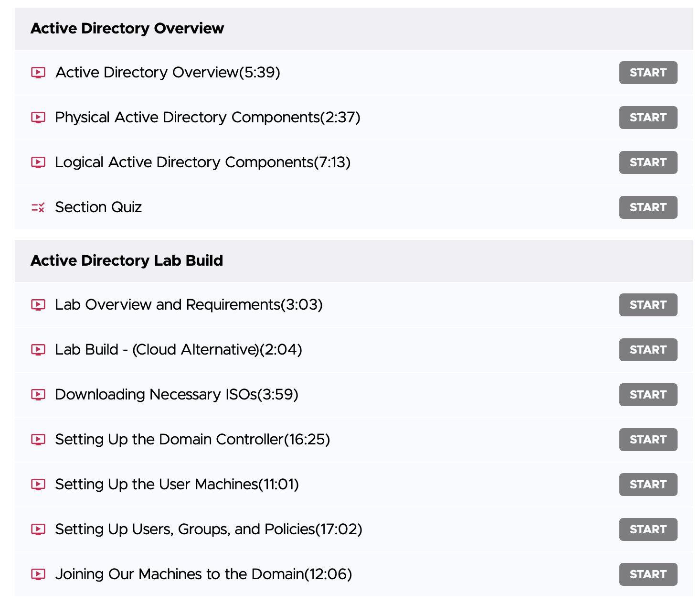Click video icon for Physical Active Directory Components
The image size is (700, 604).
[x=38, y=118]
